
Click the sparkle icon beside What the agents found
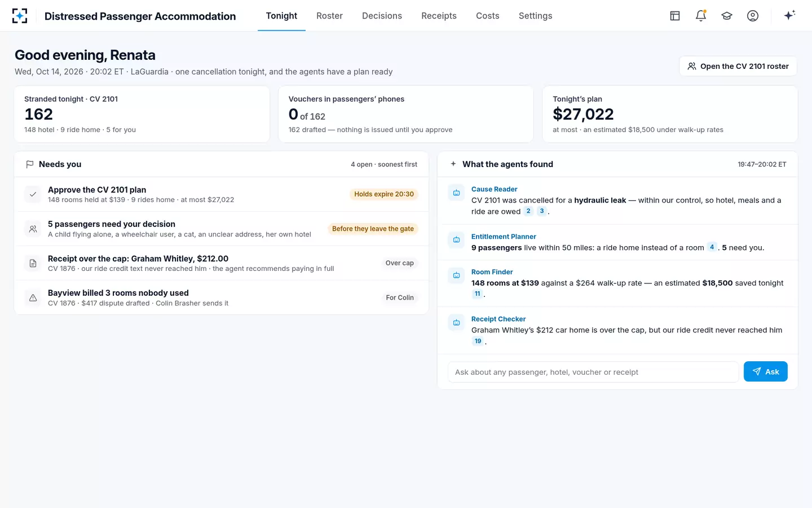click(x=453, y=164)
